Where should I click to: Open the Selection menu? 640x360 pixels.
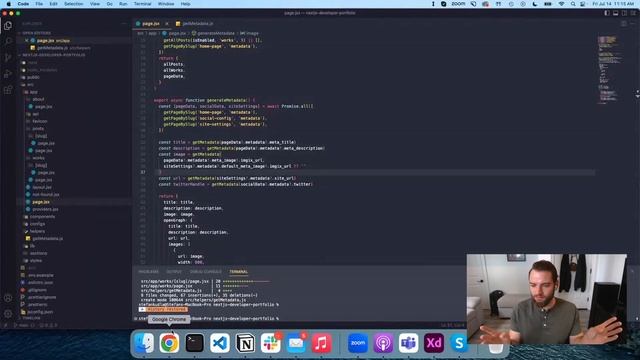pos(73,4)
